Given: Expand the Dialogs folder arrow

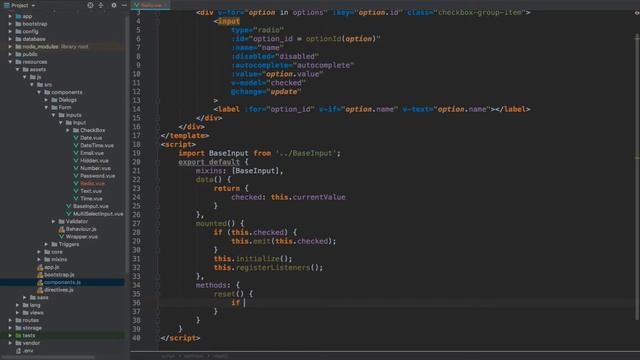Looking at the screenshot, I should 46,100.
